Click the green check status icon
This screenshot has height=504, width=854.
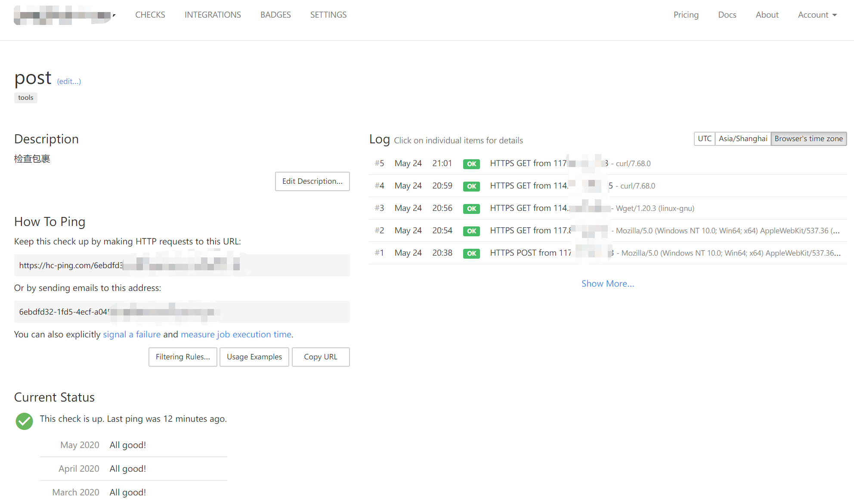click(24, 421)
